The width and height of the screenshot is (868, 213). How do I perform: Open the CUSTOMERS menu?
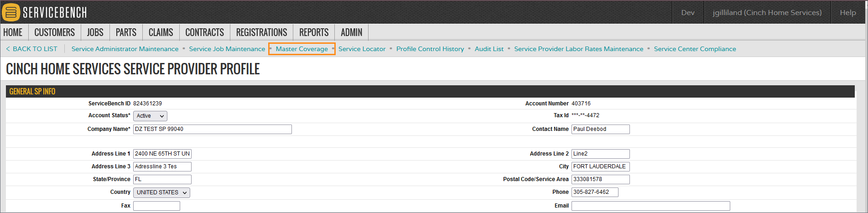tap(55, 32)
